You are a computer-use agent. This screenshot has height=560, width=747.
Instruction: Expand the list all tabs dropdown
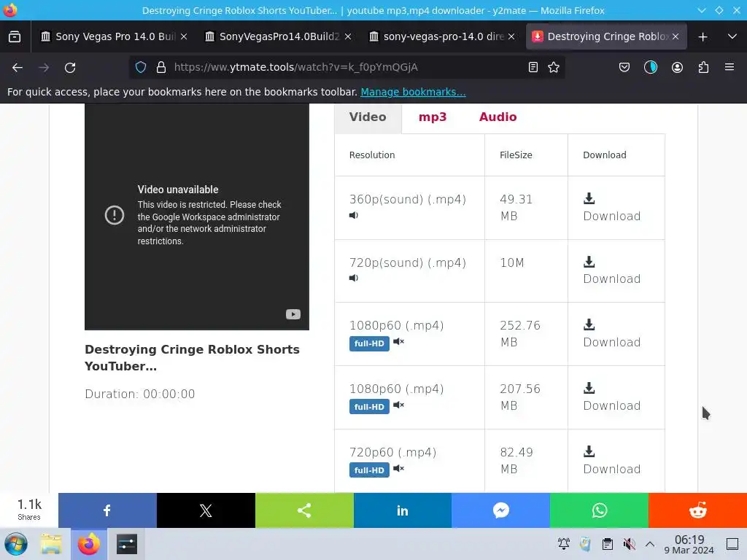(732, 36)
